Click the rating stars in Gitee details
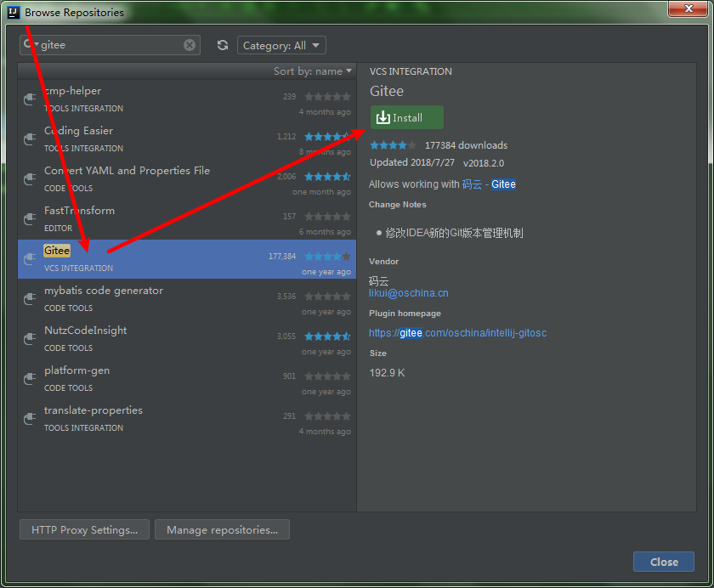The height and width of the screenshot is (588, 714). pyautogui.click(x=393, y=145)
